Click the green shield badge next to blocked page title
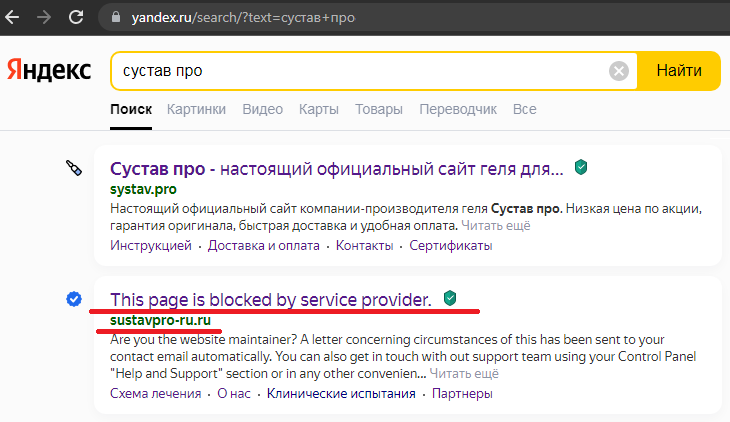The width and height of the screenshot is (730, 422). (450, 298)
